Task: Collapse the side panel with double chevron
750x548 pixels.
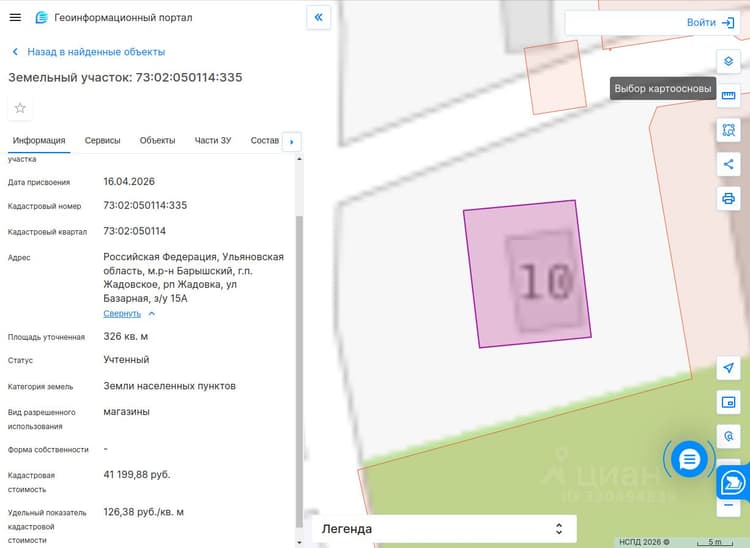Action: click(319, 18)
